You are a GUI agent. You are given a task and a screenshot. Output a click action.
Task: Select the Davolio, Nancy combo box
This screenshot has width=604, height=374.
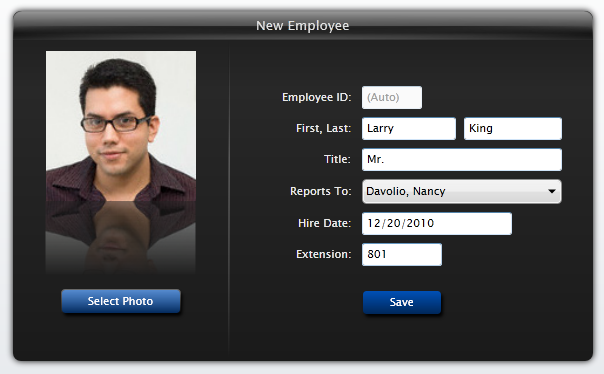click(461, 191)
